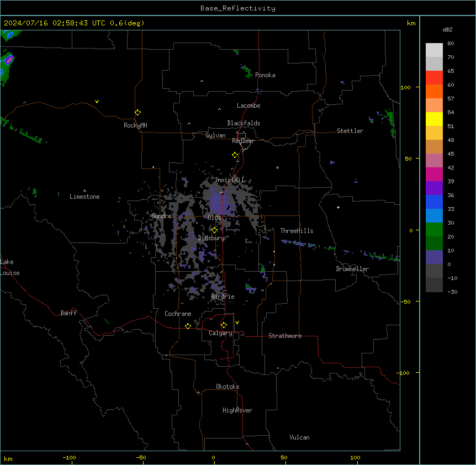
Task: Click the Drumheller town label
Action: tap(352, 269)
